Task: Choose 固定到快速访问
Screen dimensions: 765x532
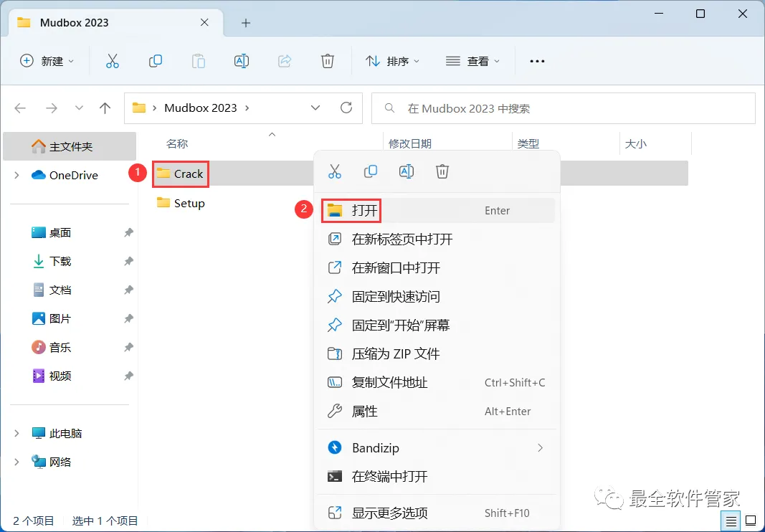Action: (x=437, y=296)
